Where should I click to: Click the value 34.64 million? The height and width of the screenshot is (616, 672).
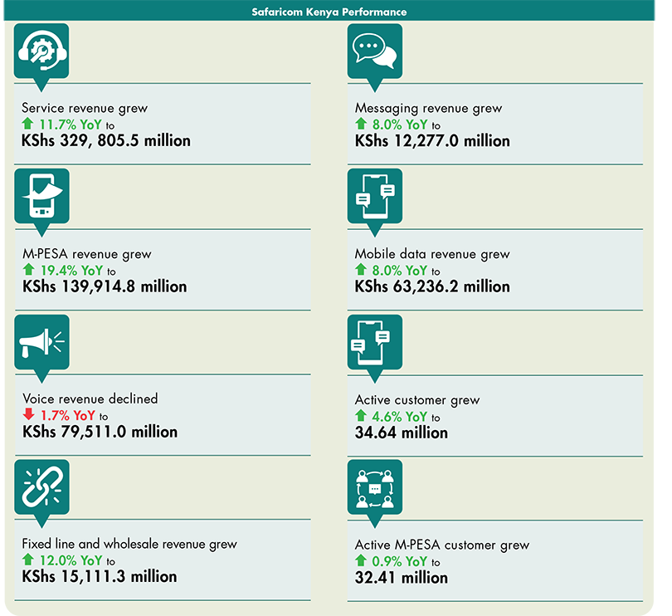point(402,433)
